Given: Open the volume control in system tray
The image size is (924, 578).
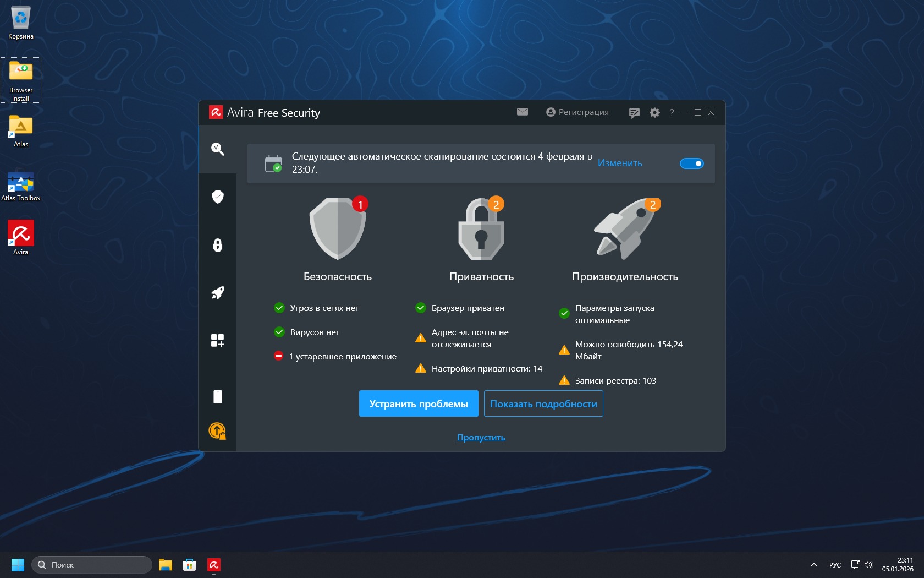Looking at the screenshot, I should [868, 565].
